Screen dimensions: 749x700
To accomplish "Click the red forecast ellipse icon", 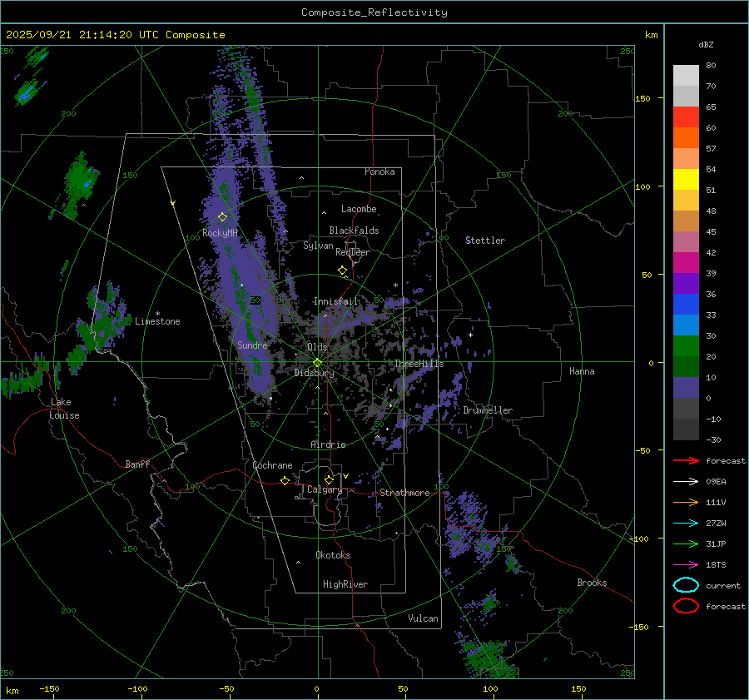I will [x=686, y=606].
